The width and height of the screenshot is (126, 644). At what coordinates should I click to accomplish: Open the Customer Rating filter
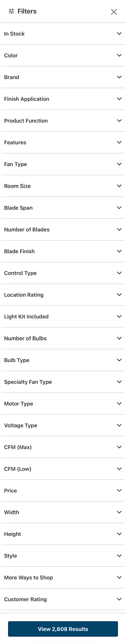(x=63, y=599)
